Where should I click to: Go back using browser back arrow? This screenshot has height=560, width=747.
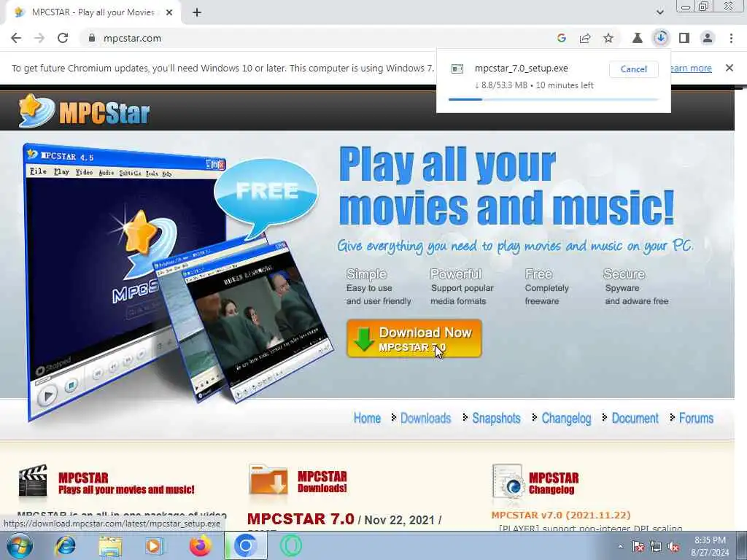[16, 38]
